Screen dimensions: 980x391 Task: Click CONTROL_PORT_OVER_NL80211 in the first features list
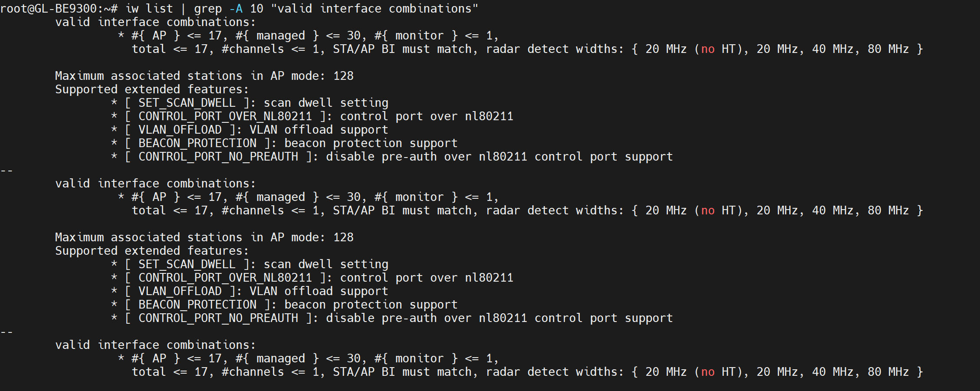tap(225, 116)
